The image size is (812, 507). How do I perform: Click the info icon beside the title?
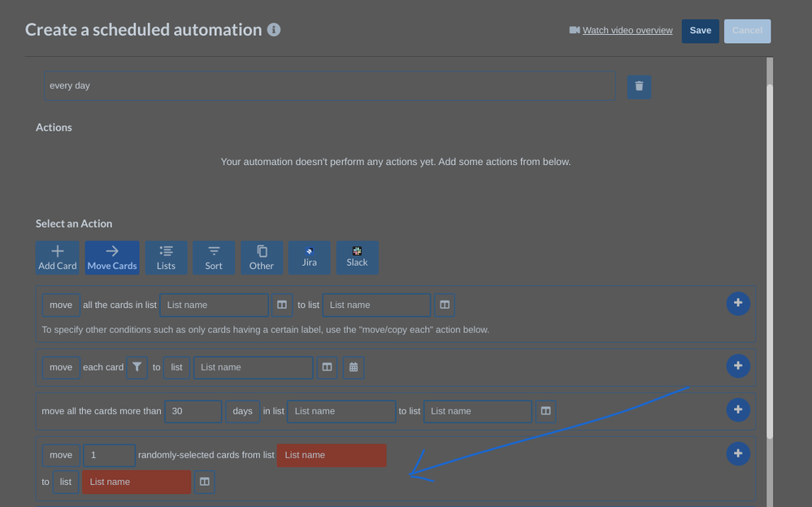[274, 29]
